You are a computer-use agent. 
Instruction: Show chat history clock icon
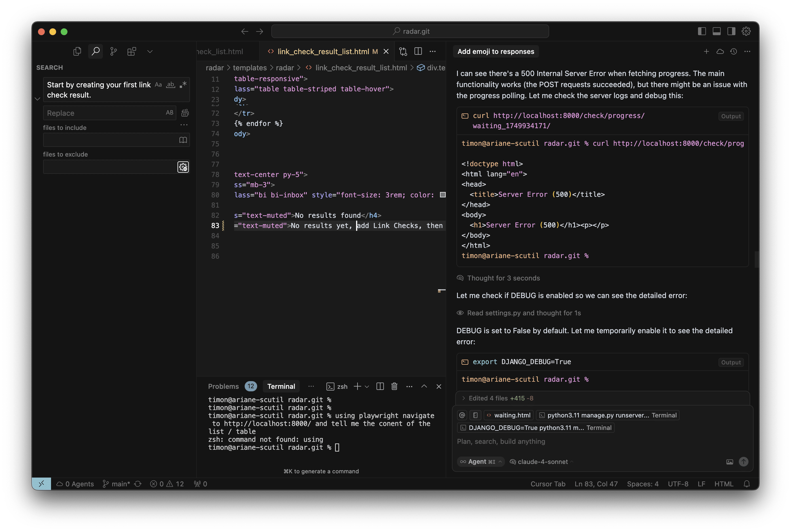734,52
